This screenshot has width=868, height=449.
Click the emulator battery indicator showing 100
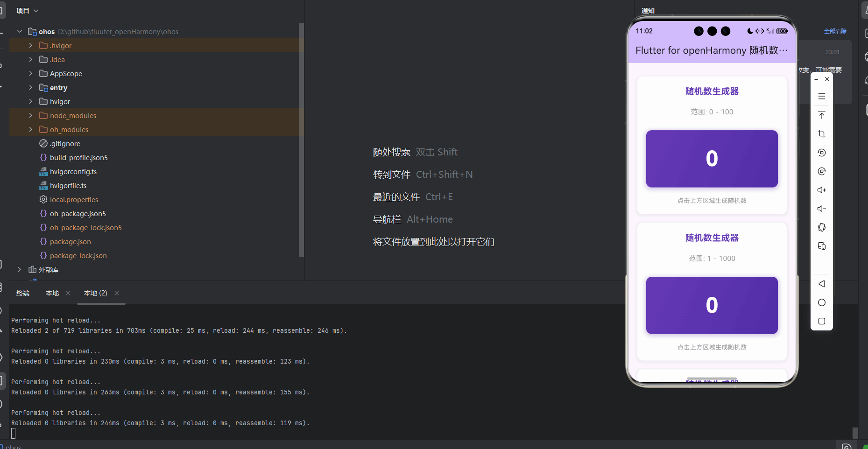point(782,31)
